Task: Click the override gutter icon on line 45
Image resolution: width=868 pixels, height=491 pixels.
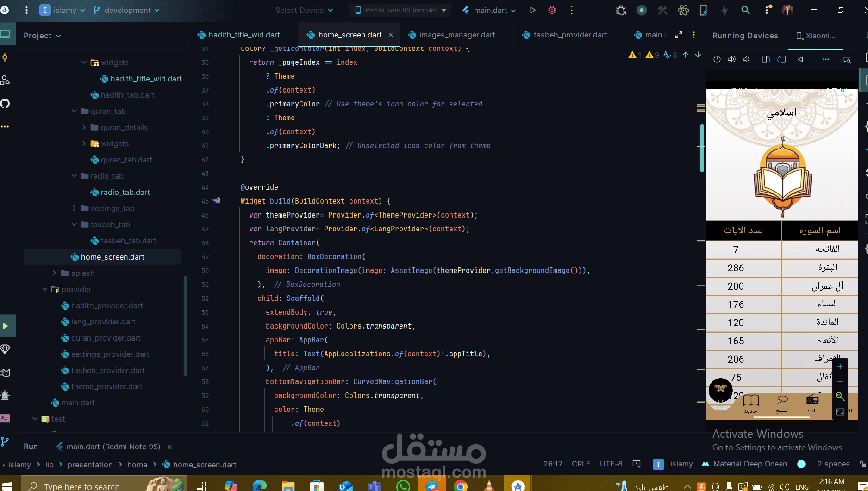Action: 217,201
